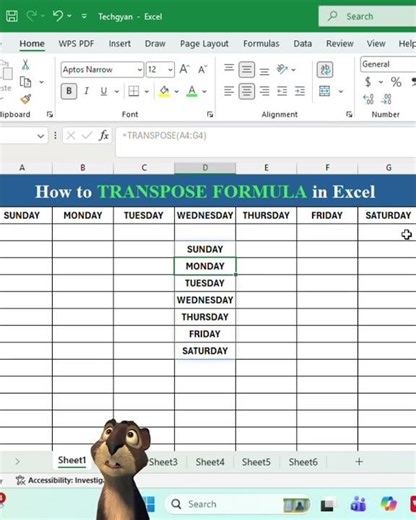Open the Home ribbon tab
416x520 pixels.
[x=32, y=44]
